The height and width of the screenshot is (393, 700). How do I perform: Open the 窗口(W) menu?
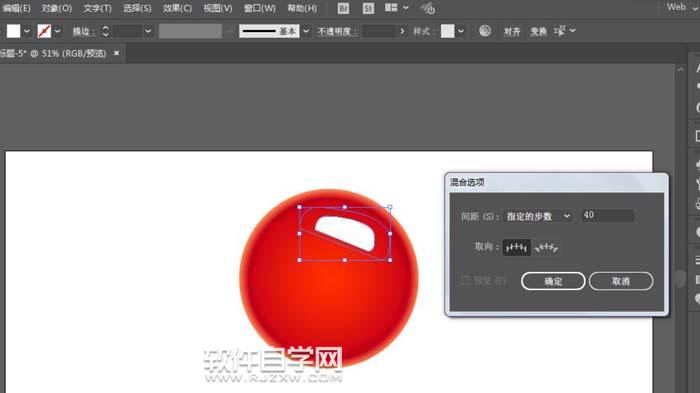[x=259, y=8]
